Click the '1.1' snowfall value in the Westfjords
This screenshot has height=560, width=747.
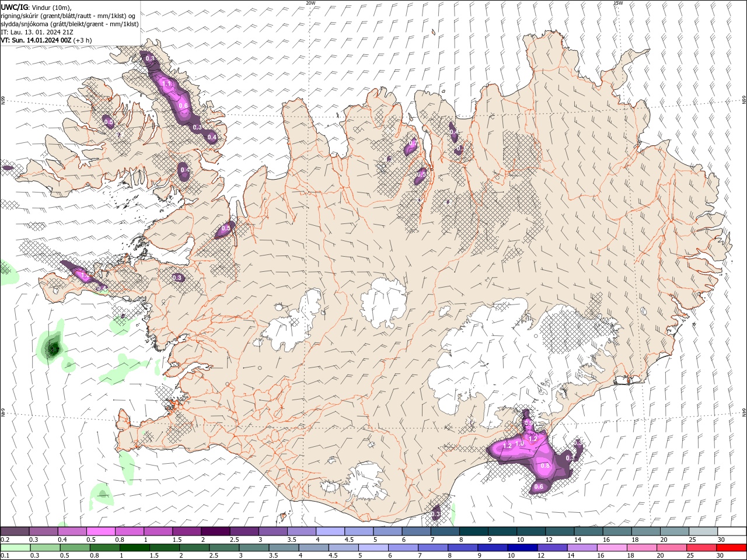[x=167, y=84]
